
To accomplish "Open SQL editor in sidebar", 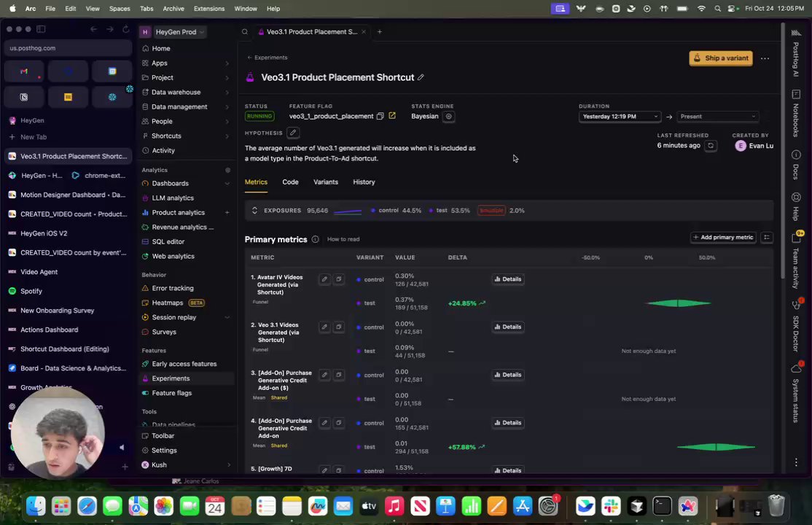I will click(x=168, y=241).
